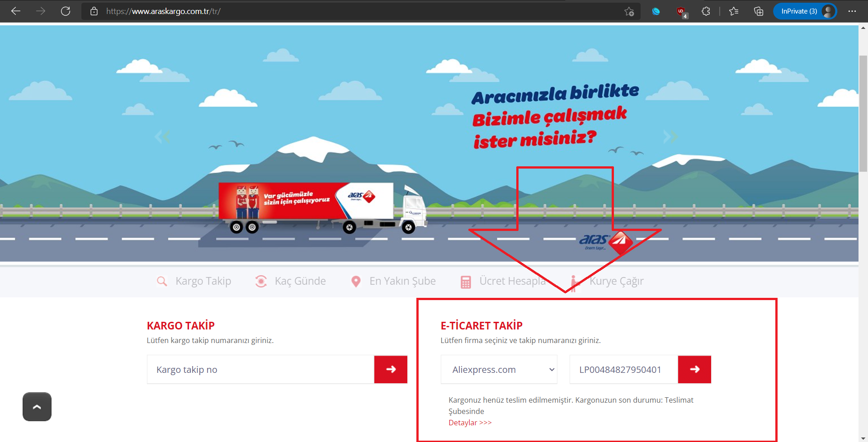Click the browser forward arrow
The height and width of the screenshot is (442, 868).
(x=41, y=11)
